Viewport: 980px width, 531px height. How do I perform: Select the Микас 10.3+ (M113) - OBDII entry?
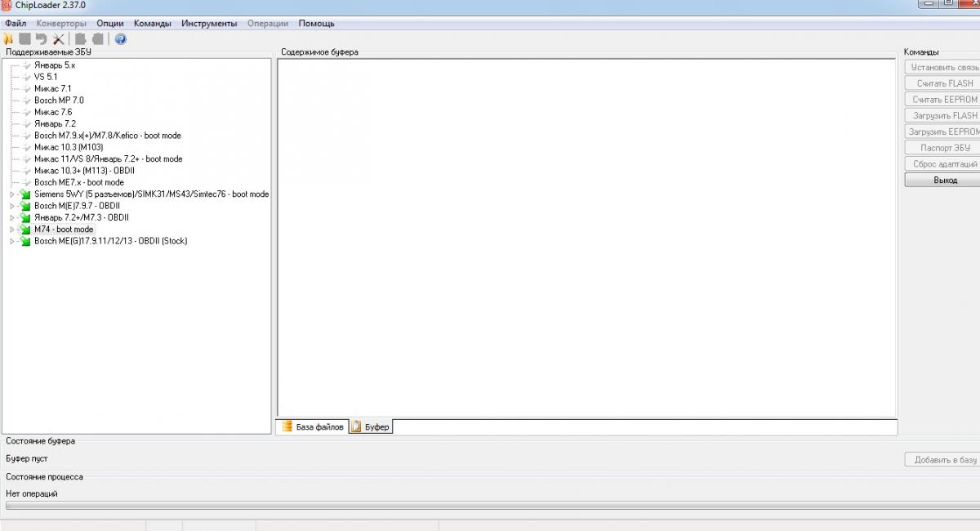click(x=84, y=171)
